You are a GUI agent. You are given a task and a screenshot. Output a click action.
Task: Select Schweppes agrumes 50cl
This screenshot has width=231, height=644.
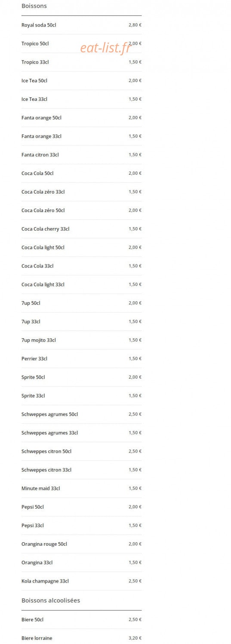(x=81, y=414)
